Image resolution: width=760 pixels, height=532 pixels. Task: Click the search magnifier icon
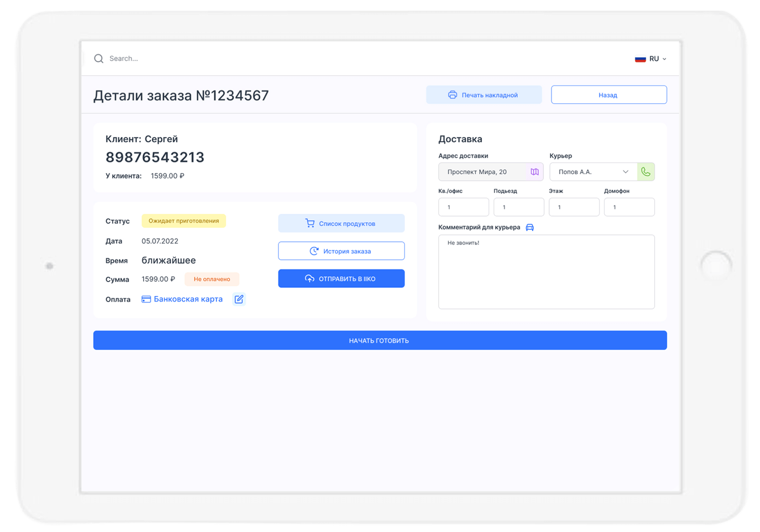tap(99, 59)
